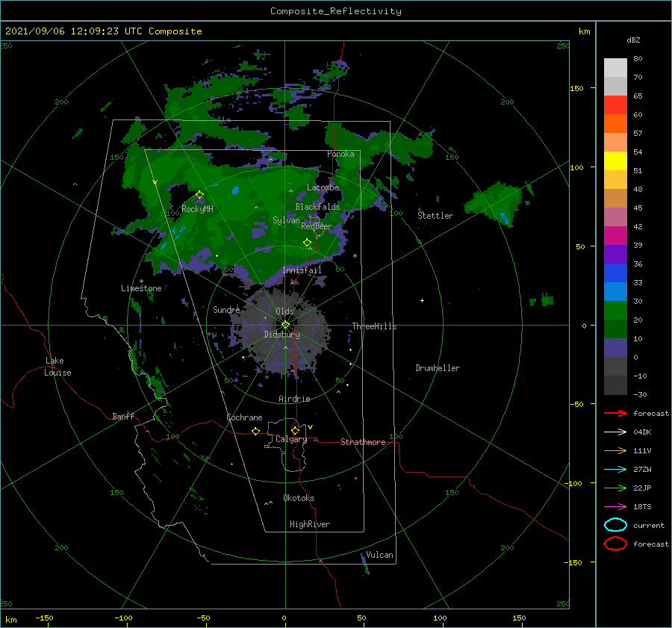Pick the dark green 20 dBZ swatch

click(x=615, y=329)
